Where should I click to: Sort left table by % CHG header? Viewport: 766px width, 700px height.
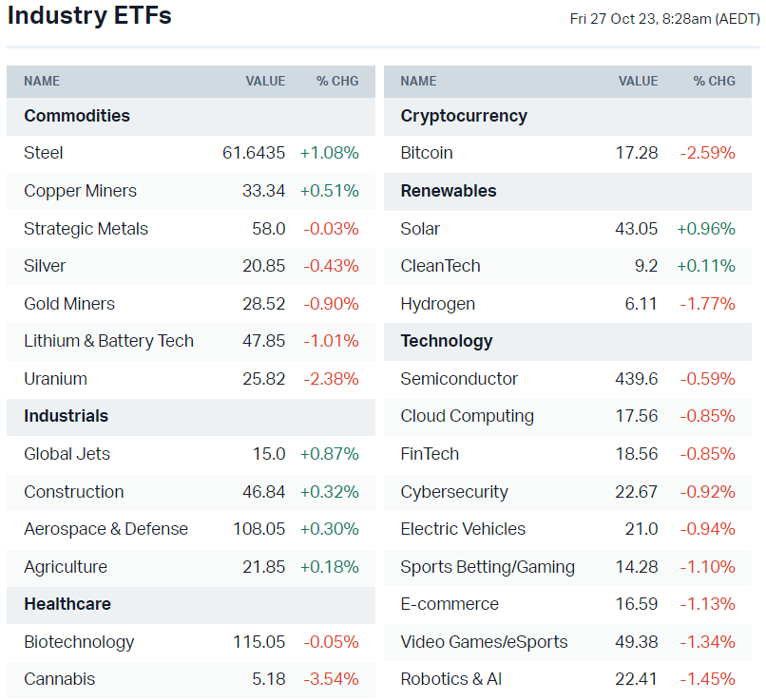(337, 81)
